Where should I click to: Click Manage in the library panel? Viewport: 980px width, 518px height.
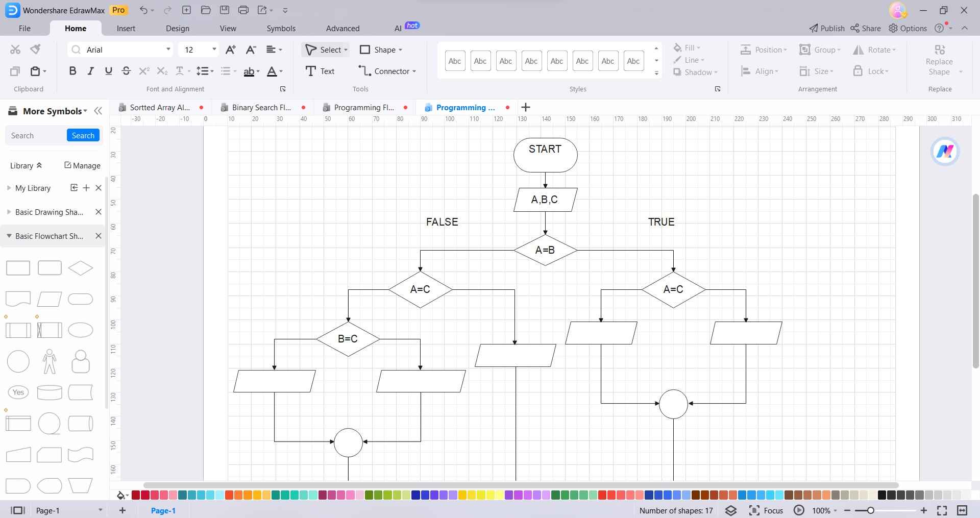(x=82, y=165)
